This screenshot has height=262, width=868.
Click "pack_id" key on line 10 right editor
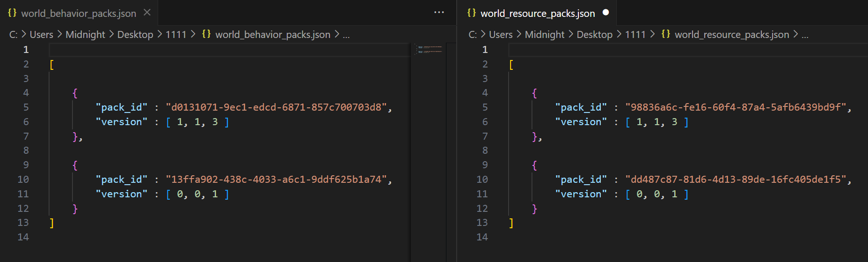click(581, 180)
